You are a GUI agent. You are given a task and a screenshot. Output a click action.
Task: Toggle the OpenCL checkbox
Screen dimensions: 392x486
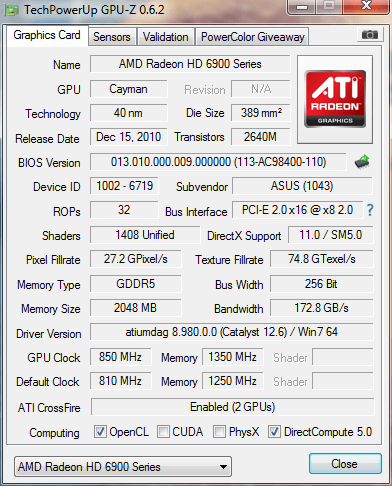[100, 432]
